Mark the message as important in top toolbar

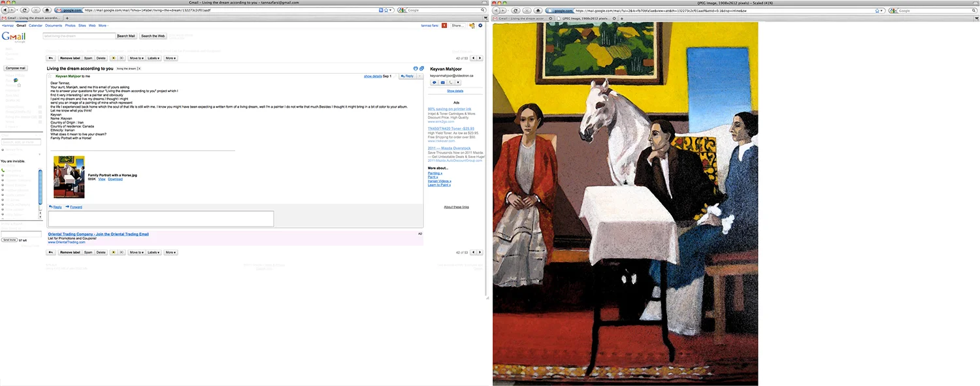pos(113,58)
